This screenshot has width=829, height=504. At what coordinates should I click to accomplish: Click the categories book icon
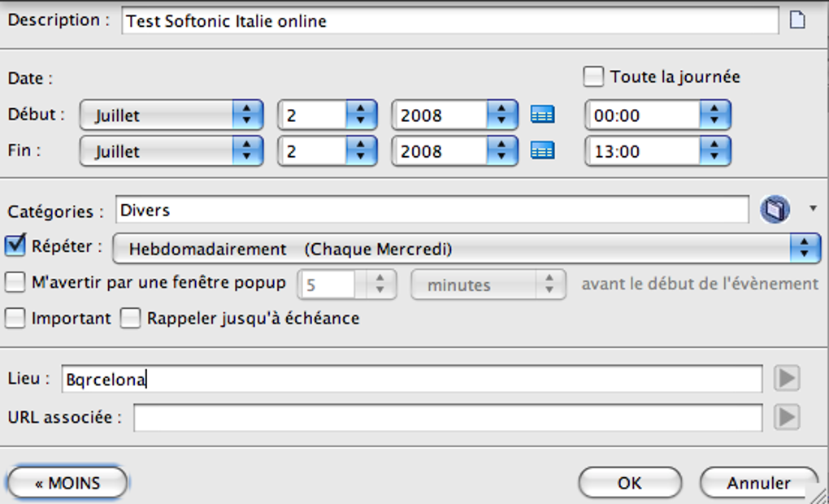[775, 211]
